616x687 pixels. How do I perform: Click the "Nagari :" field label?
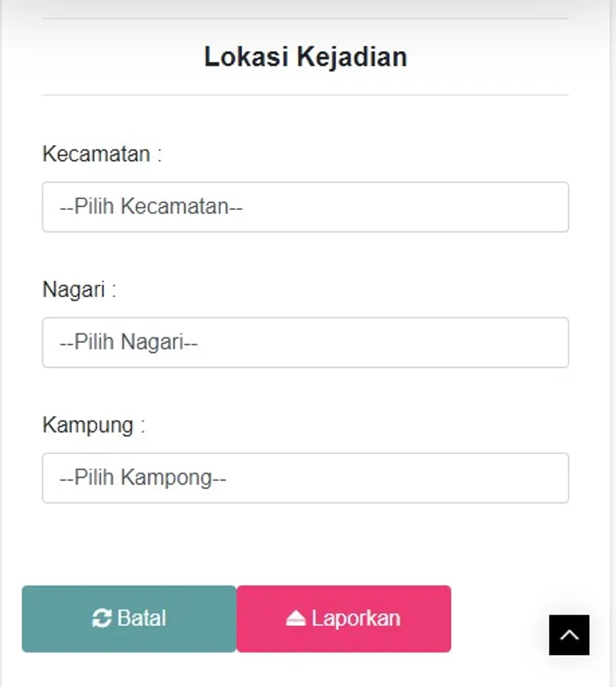click(79, 290)
